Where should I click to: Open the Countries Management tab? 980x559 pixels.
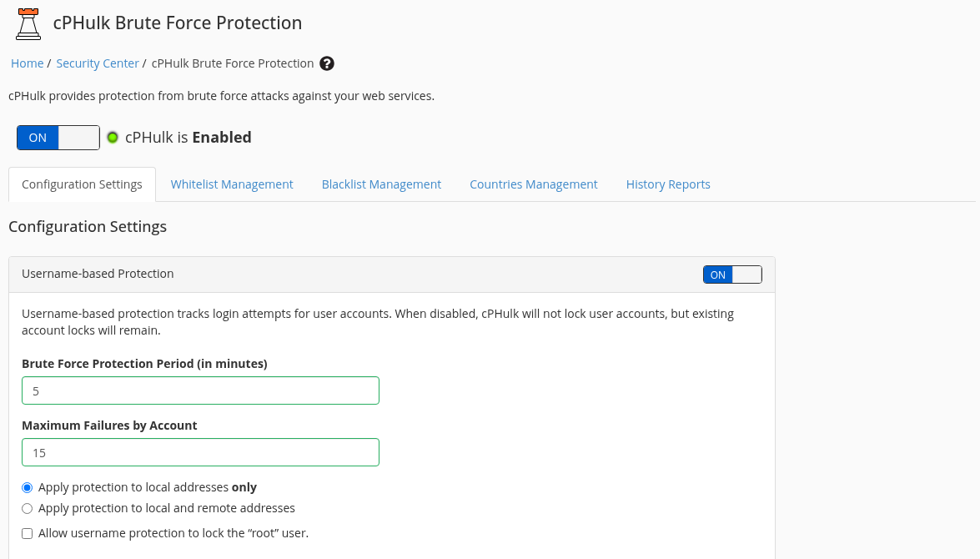[x=534, y=184]
